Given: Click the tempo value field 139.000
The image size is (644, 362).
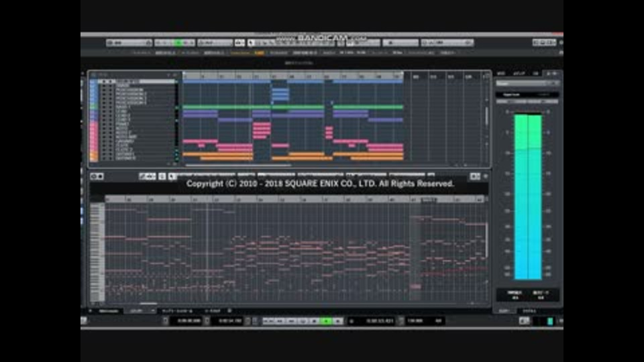Looking at the screenshot, I should [x=415, y=321].
